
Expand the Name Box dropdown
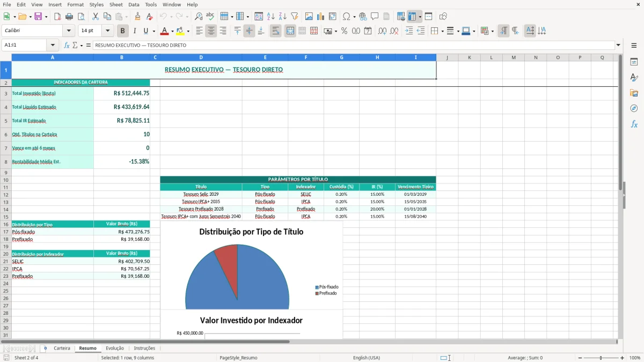coord(53,45)
